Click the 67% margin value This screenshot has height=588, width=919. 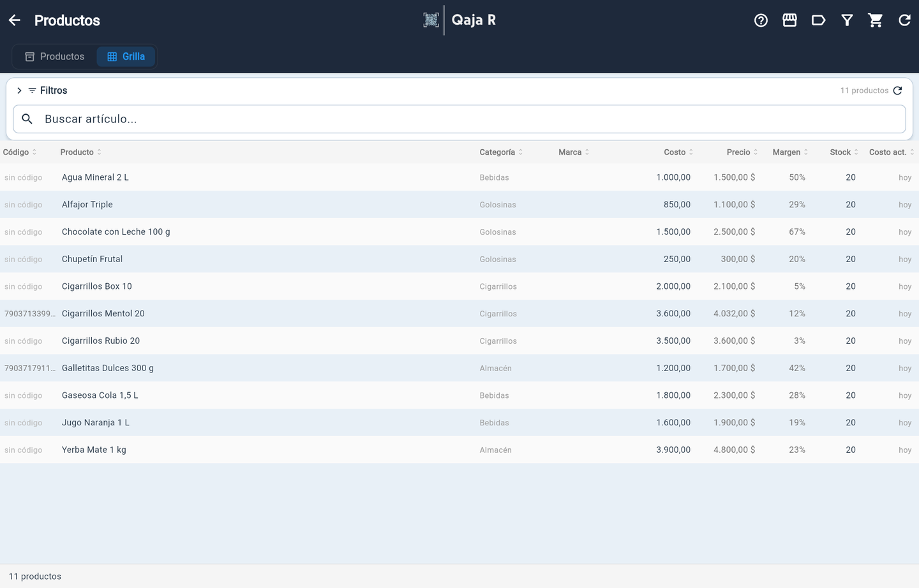pyautogui.click(x=797, y=232)
